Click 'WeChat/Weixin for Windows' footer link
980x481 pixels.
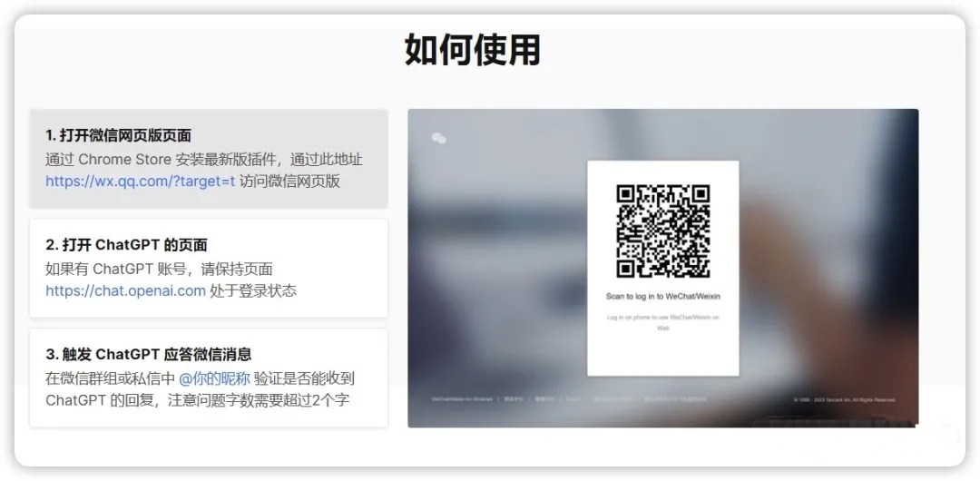pyautogui.click(x=462, y=399)
